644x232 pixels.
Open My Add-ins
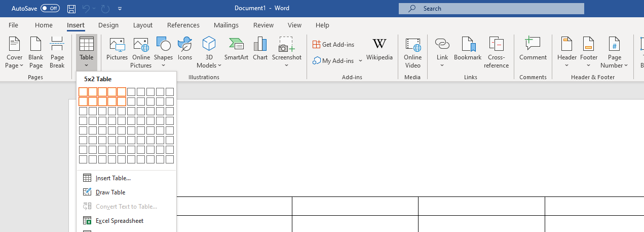334,61
